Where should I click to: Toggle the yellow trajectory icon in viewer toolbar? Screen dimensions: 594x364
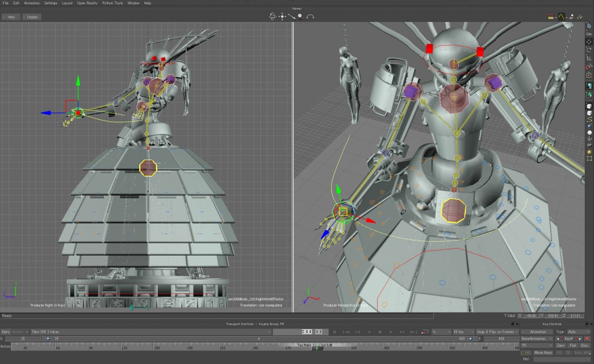(x=562, y=16)
